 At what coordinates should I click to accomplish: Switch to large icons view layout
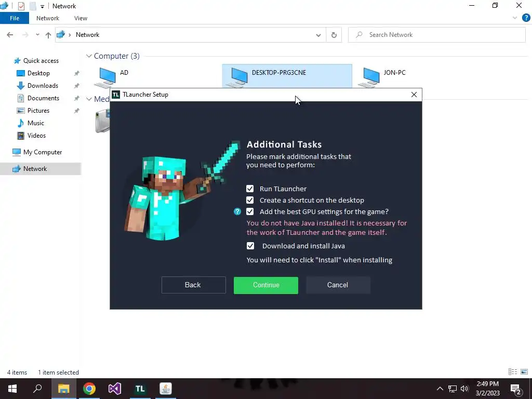point(524,372)
